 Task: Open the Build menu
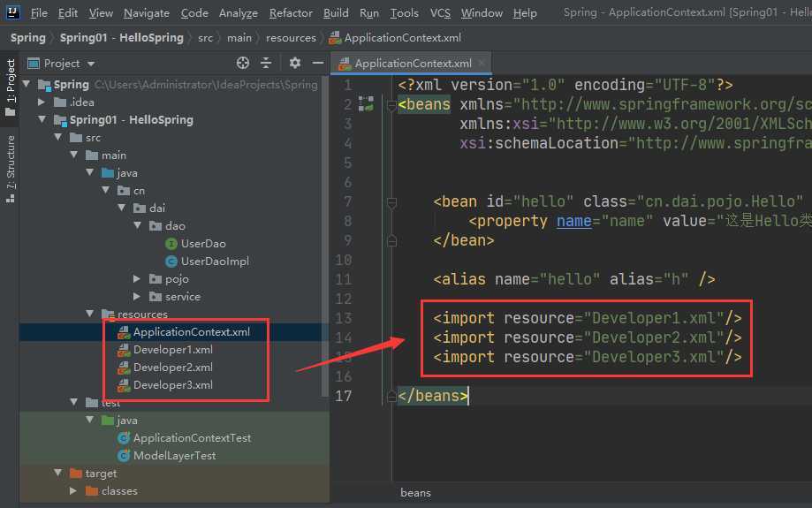click(x=336, y=13)
